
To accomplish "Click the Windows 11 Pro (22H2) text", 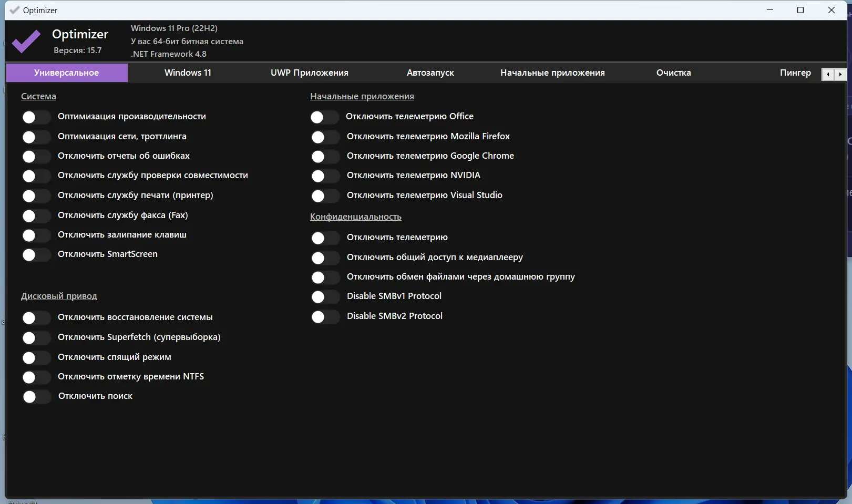I will pos(174,28).
